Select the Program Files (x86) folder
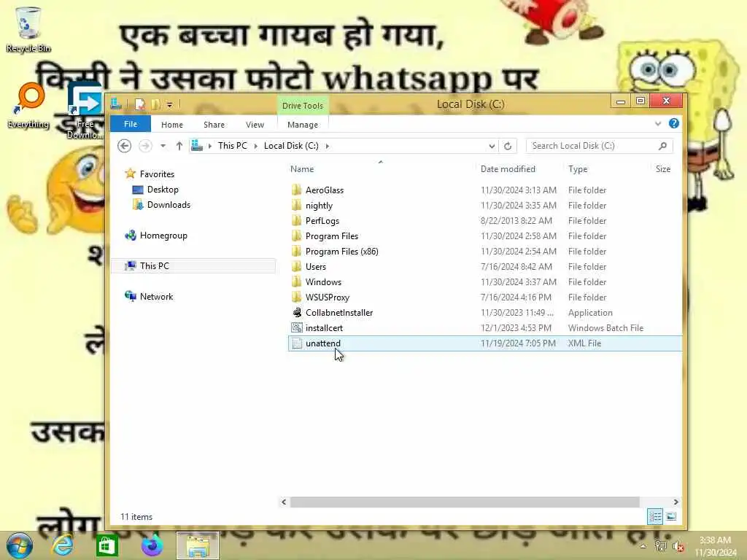The width and height of the screenshot is (747, 560). 341,252
